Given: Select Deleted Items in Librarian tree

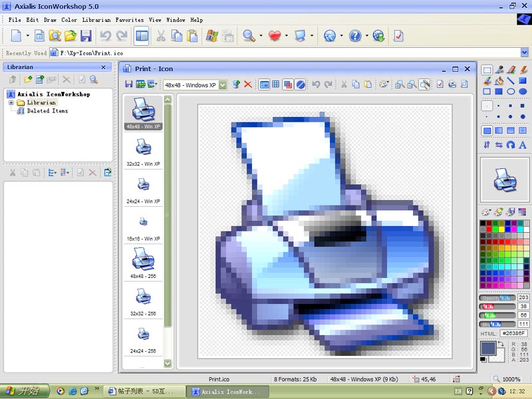Looking at the screenshot, I should [47, 111].
